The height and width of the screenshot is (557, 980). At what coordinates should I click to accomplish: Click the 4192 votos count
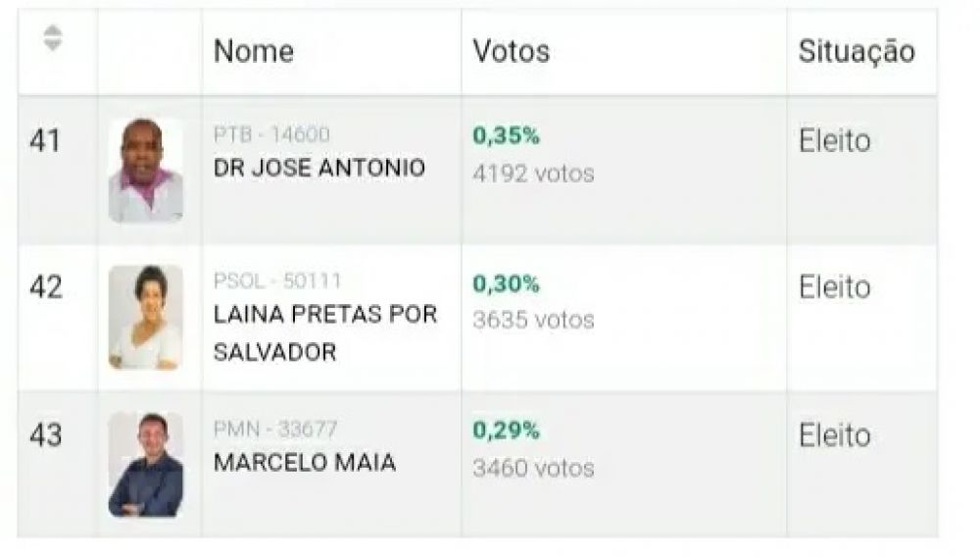pyautogui.click(x=533, y=175)
